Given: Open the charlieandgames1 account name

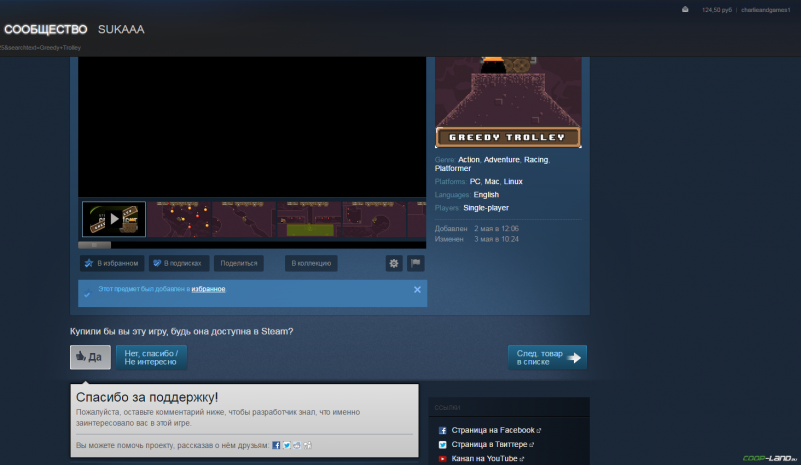Looking at the screenshot, I should tap(765, 10).
